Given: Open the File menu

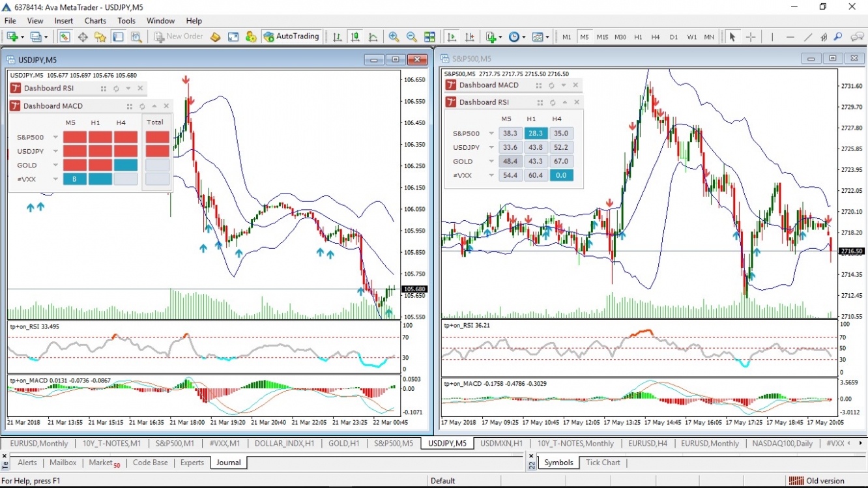Looking at the screenshot, I should (x=10, y=21).
